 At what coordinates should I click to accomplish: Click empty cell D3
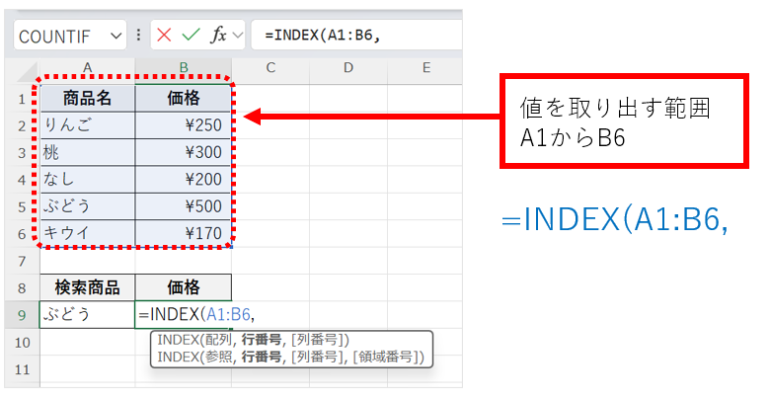[348, 153]
